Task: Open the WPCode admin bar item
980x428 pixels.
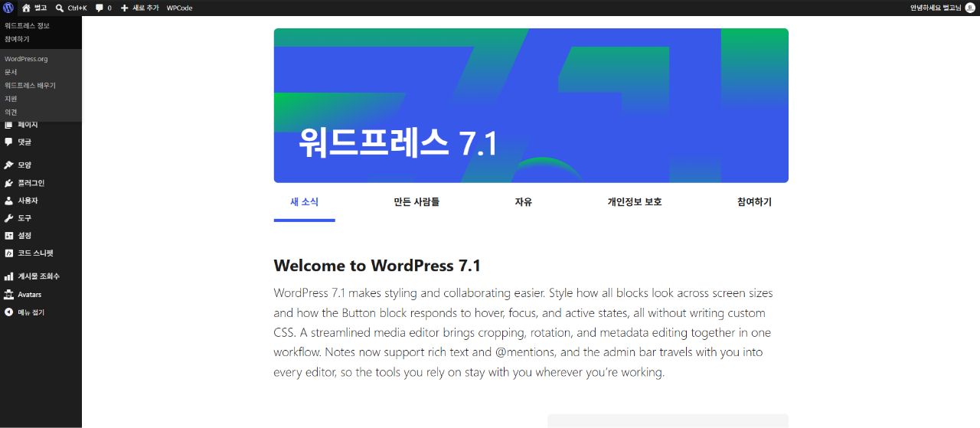Action: click(179, 8)
